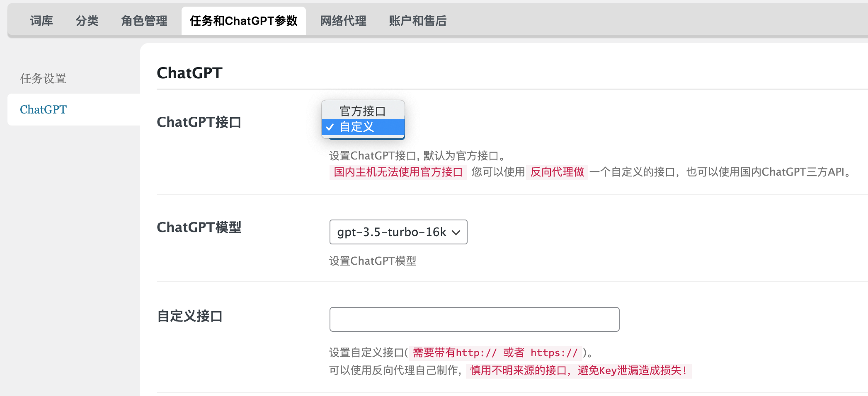This screenshot has width=868, height=396.
Task: Click the highlighted 反向代理做 text
Action: click(557, 172)
